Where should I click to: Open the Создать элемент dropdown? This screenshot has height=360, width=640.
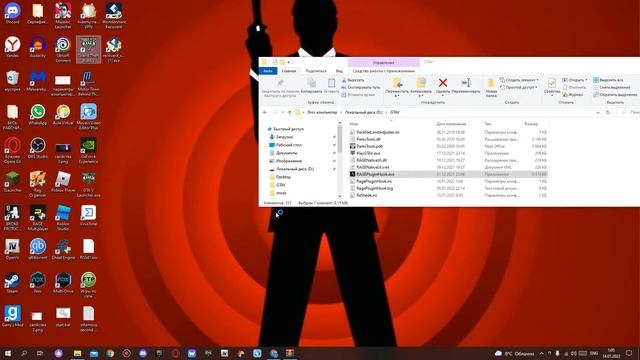(519, 80)
